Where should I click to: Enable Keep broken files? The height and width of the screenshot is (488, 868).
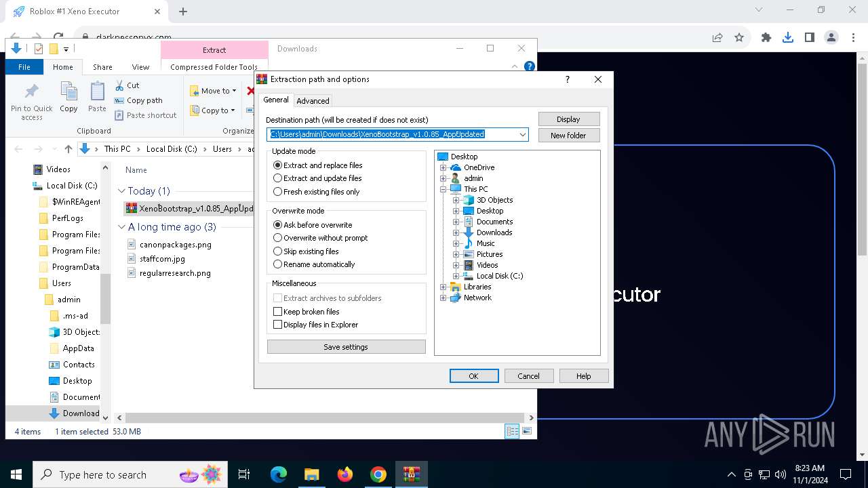pyautogui.click(x=306, y=312)
